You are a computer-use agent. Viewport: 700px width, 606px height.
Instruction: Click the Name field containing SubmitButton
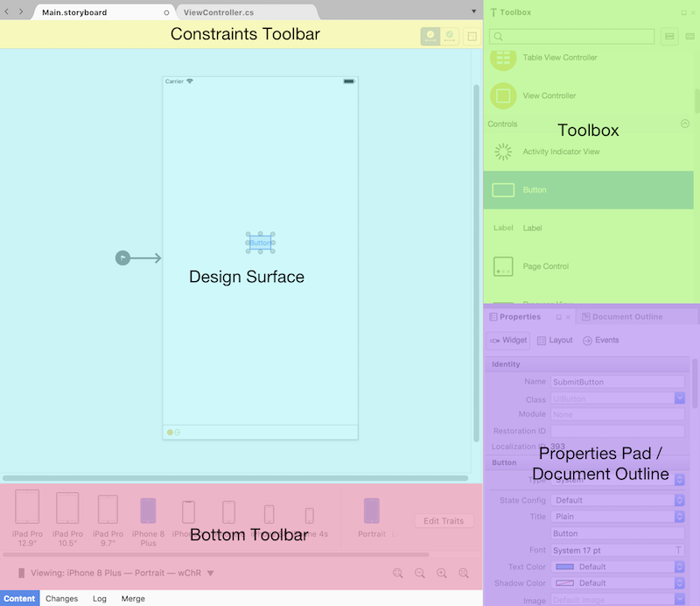click(x=617, y=381)
